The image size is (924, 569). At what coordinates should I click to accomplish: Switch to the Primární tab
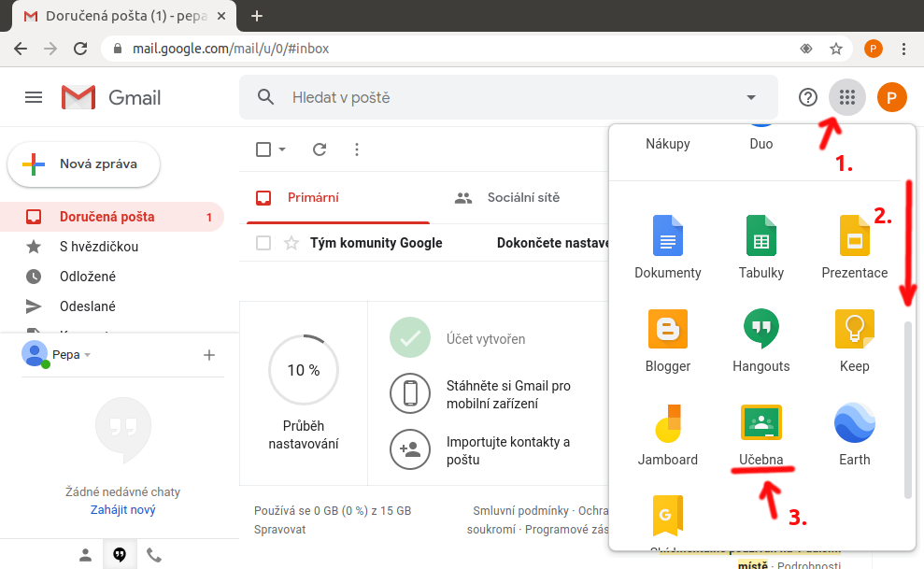click(x=337, y=197)
